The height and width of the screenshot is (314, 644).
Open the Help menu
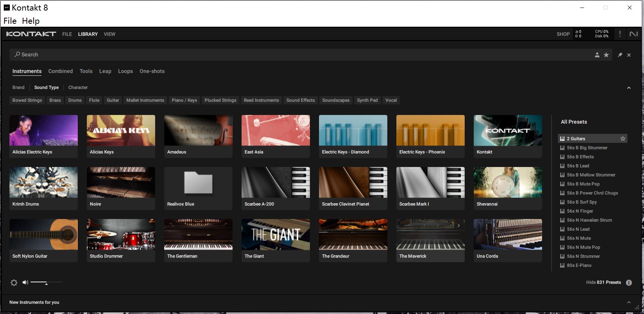[31, 21]
